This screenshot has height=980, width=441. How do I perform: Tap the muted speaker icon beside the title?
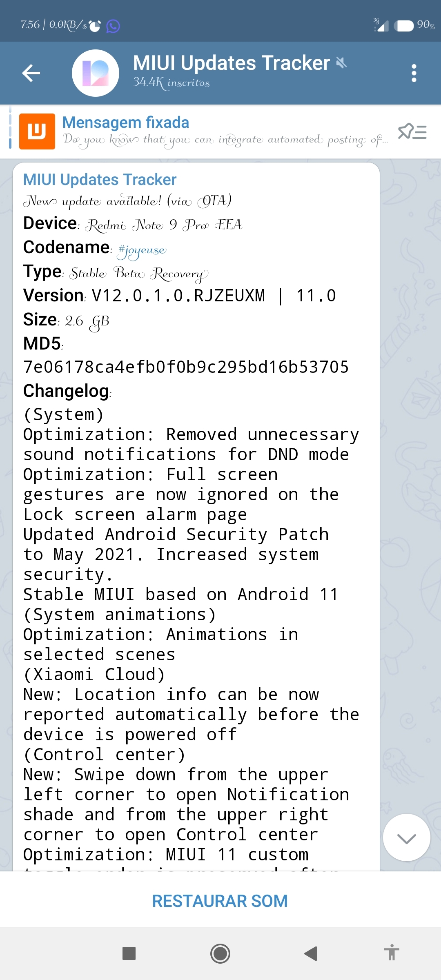341,62
